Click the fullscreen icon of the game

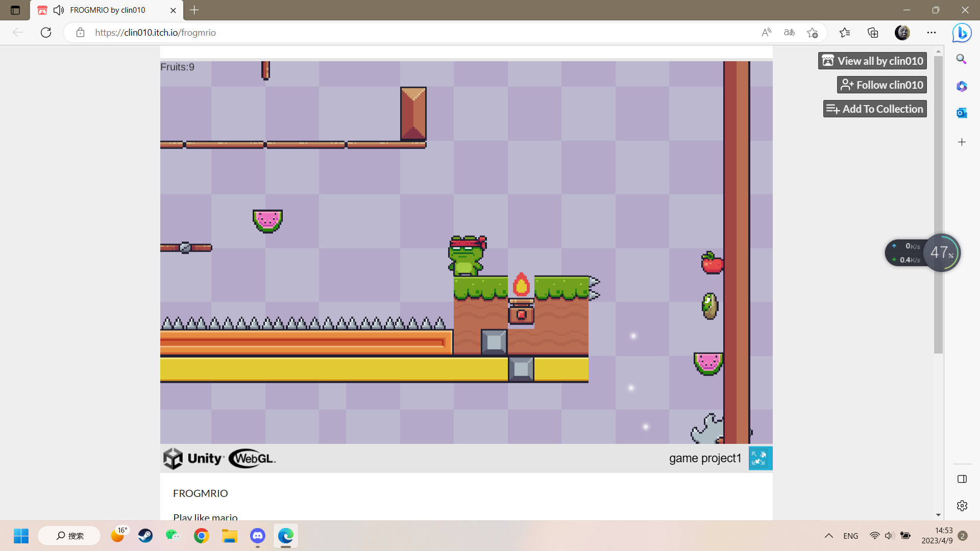760,458
